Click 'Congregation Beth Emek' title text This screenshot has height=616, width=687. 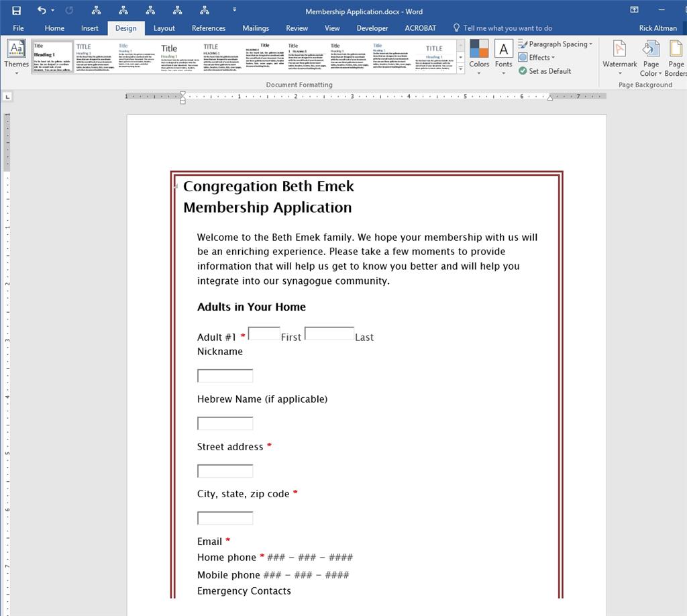(268, 187)
